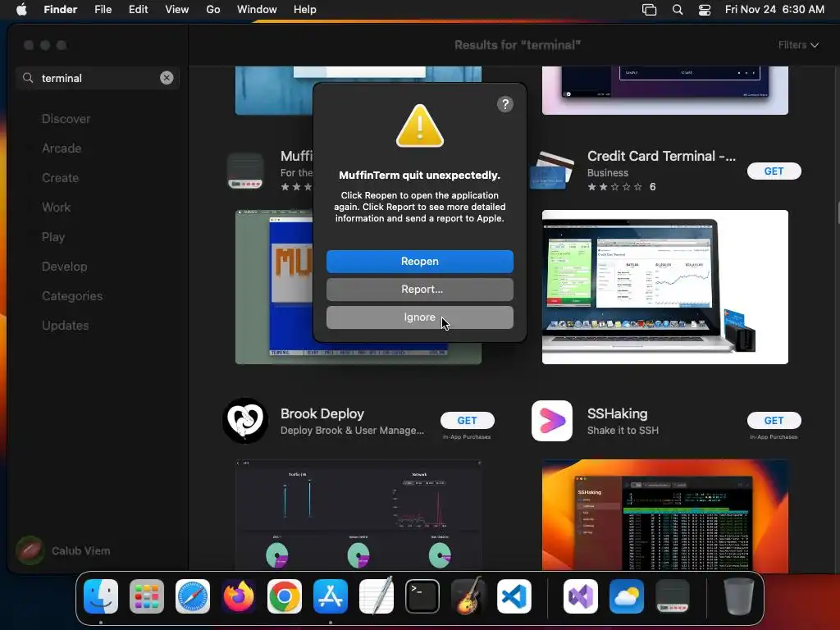This screenshot has width=840, height=630.
Task: View the Brook Deploy dashboard screenshot
Action: point(358,515)
